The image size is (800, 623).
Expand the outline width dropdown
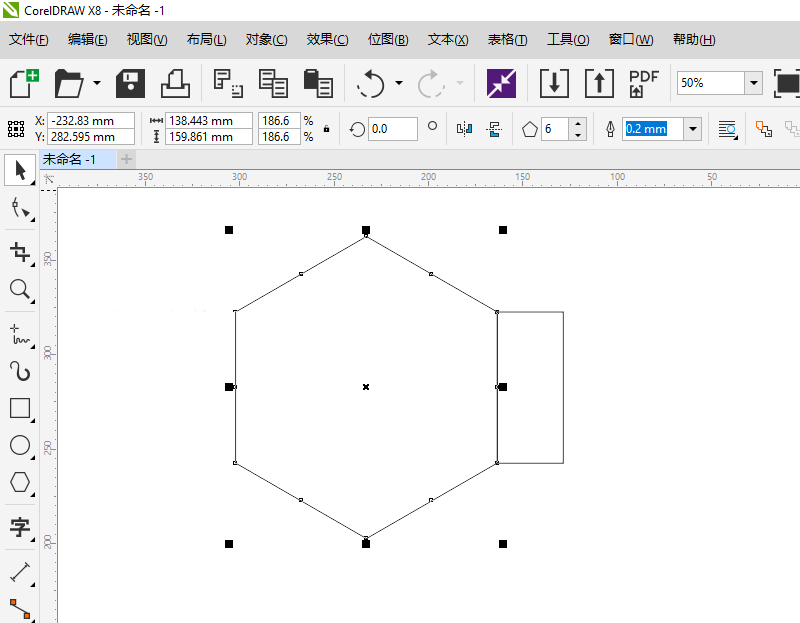(692, 128)
